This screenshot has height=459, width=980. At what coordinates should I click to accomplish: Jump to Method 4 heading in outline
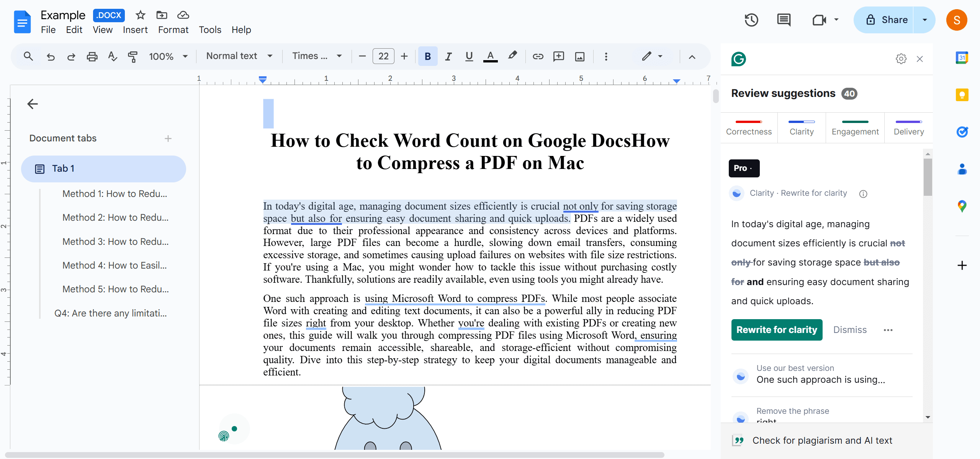(115, 266)
